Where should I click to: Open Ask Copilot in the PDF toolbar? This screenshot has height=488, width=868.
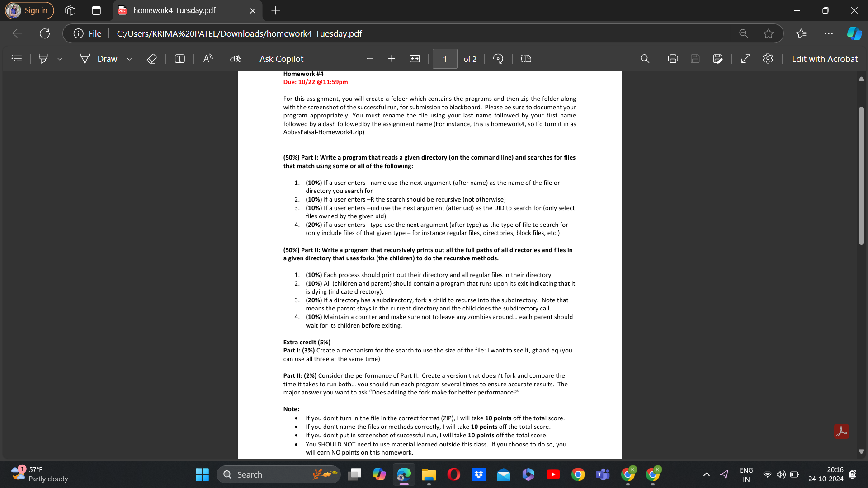pos(281,59)
